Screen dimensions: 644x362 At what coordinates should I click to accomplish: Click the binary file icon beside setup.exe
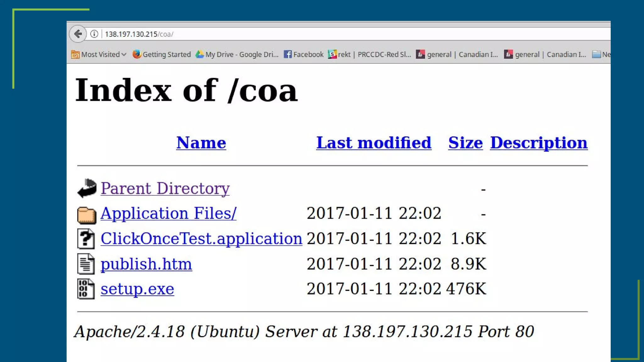tap(86, 289)
